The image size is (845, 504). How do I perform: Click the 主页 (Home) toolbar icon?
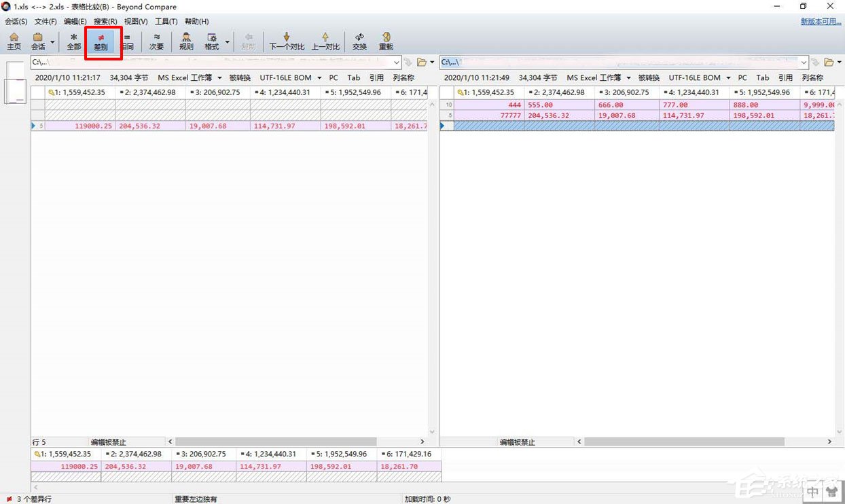coord(14,41)
